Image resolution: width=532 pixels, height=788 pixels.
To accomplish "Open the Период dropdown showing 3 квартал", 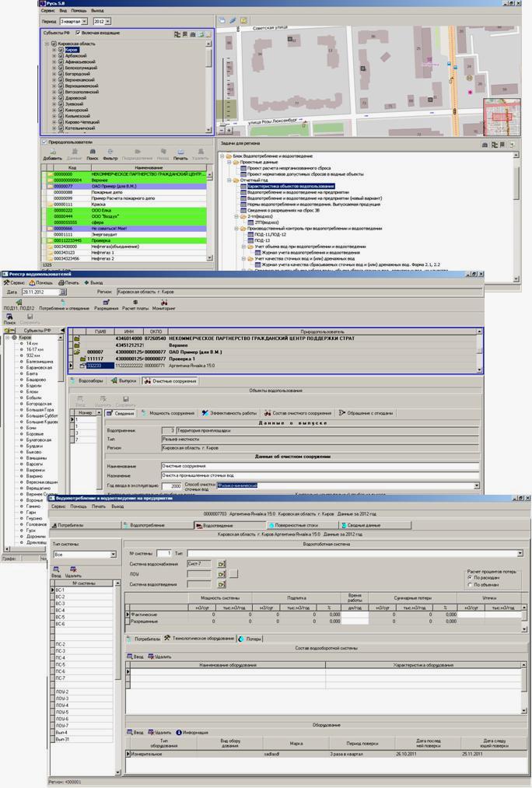I will 84,22.
